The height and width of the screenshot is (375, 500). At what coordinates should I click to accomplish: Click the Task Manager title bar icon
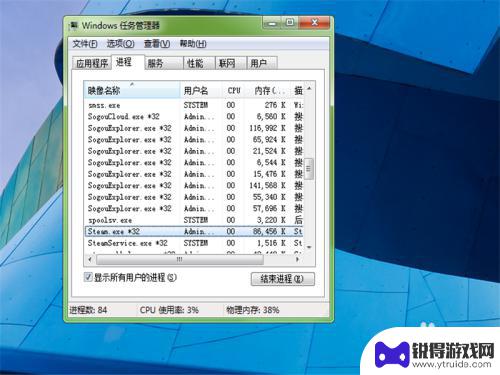coord(74,26)
